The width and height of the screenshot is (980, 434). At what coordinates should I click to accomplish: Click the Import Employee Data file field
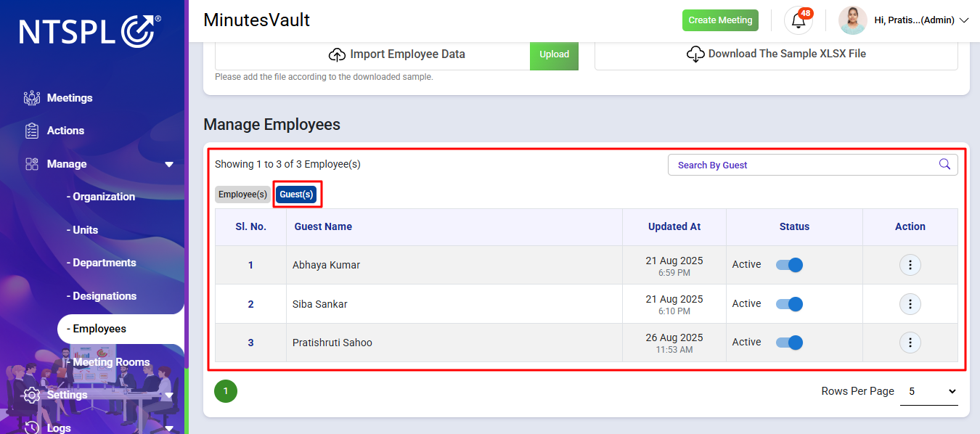tap(372, 54)
